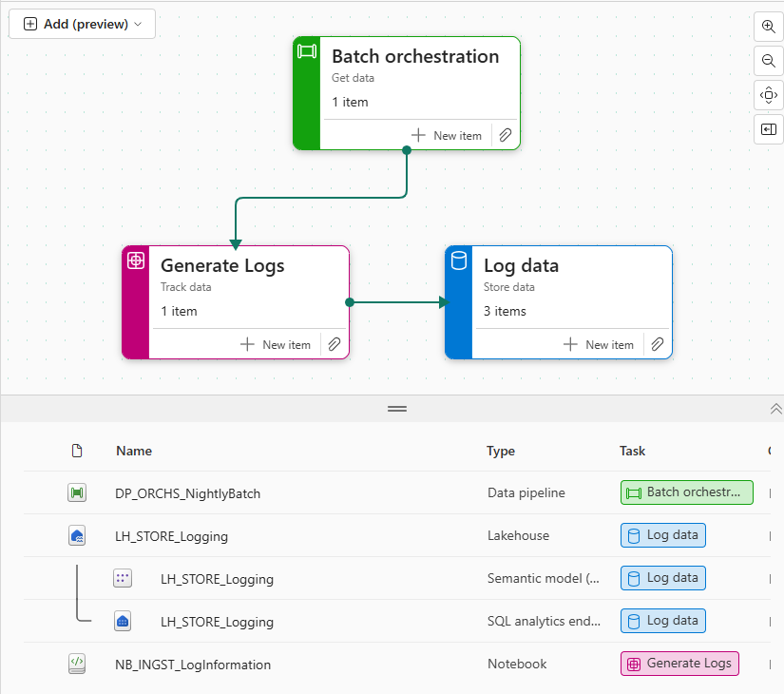
Task: Open the DP_ORCHS_NightlyBatch data pipeline
Action: (187, 493)
